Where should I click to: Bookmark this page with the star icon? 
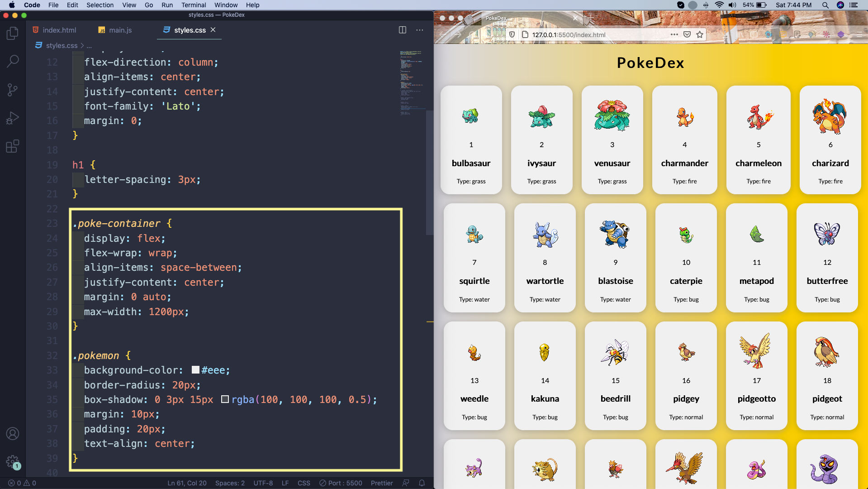point(700,34)
